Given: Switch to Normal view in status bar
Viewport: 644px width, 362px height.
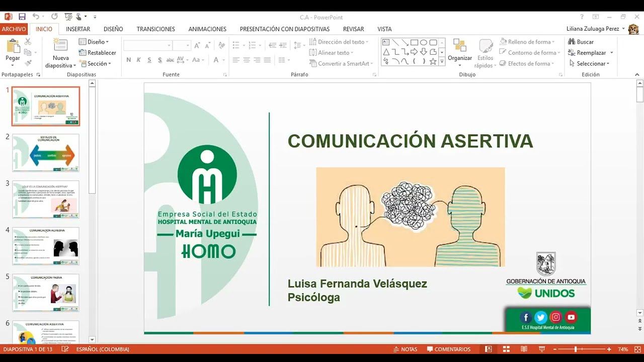Looking at the screenshot, I should (489, 349).
